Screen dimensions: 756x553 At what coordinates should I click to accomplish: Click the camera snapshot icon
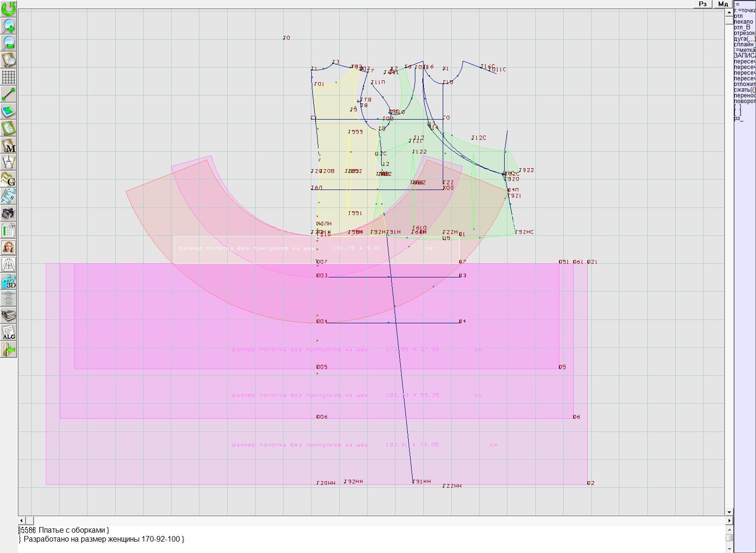[9, 213]
